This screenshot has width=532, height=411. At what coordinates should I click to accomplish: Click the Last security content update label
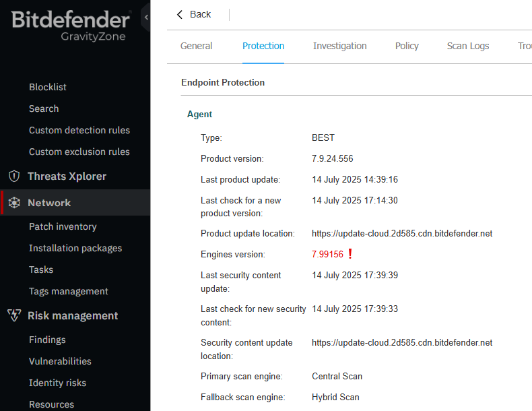pyautogui.click(x=240, y=282)
